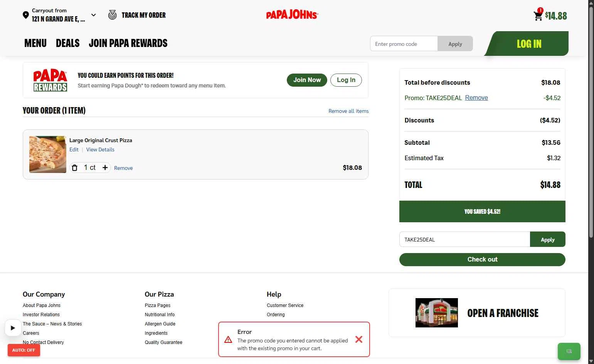Expand the carryout address dropdown arrow
This screenshot has height=364, width=594.
click(93, 15)
